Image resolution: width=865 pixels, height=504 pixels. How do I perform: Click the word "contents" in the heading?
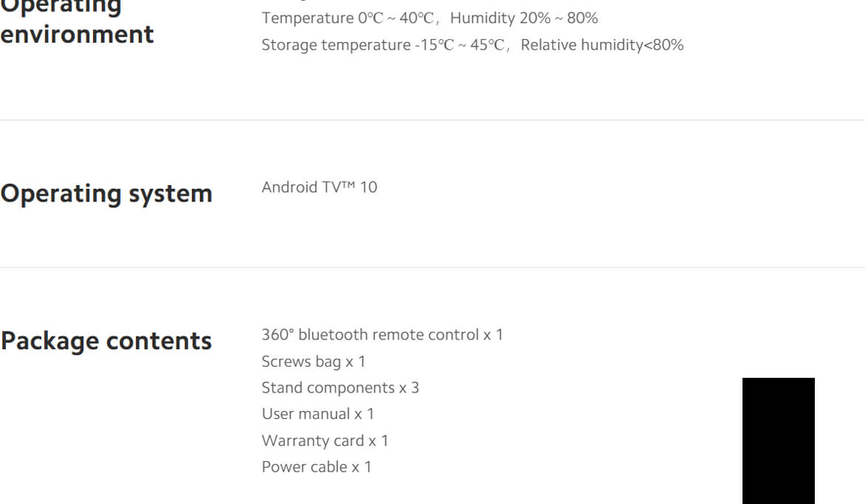(x=159, y=341)
